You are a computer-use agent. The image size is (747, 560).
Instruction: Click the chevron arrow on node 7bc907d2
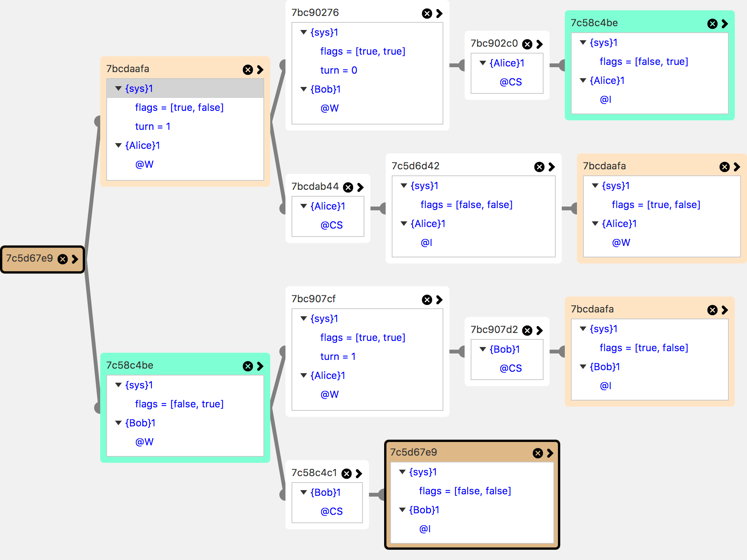click(539, 331)
